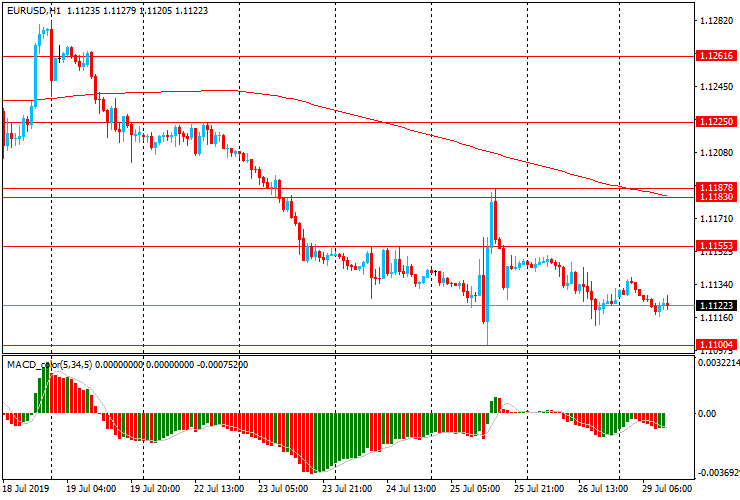Click the 1.12820 price scale value
740x500 pixels.
point(717,21)
